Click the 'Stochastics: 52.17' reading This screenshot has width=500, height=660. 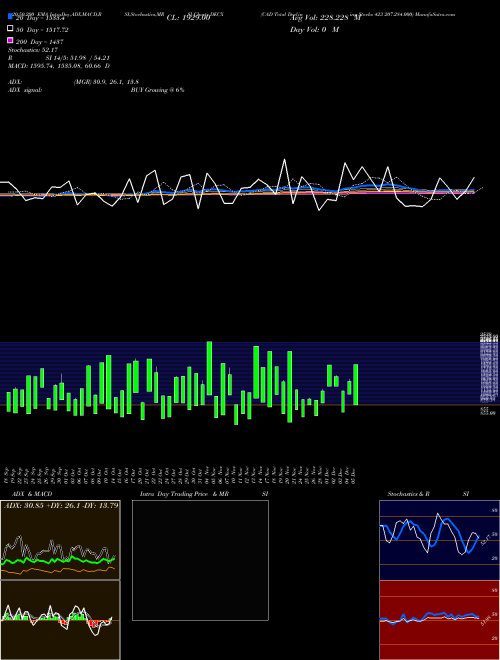(x=32, y=50)
